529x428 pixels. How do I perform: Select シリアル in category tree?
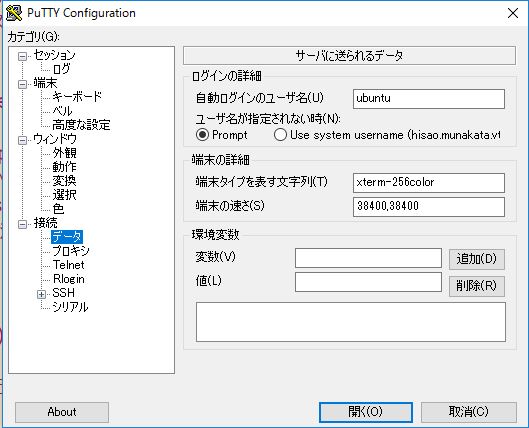pos(70,307)
